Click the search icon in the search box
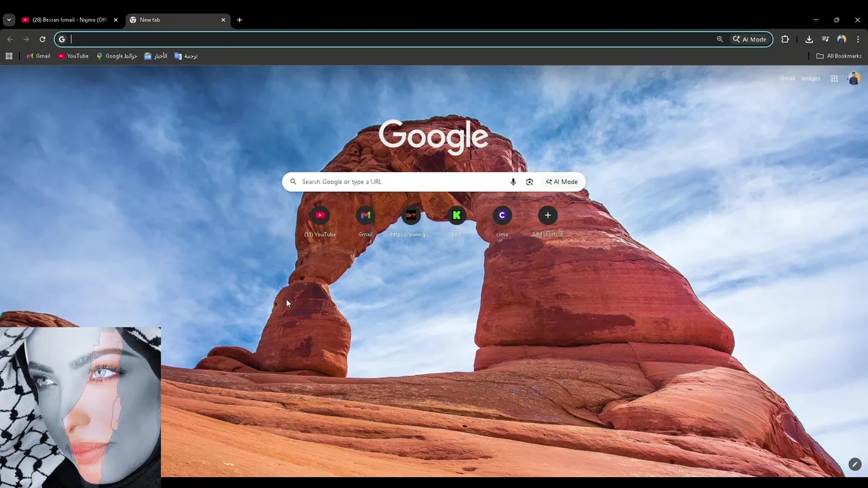 [293, 182]
